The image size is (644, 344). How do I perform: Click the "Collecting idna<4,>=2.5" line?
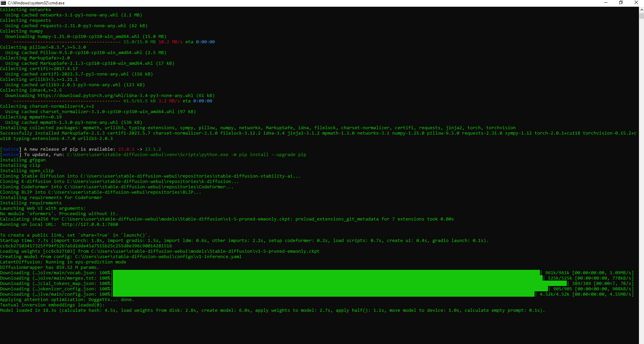pos(31,90)
